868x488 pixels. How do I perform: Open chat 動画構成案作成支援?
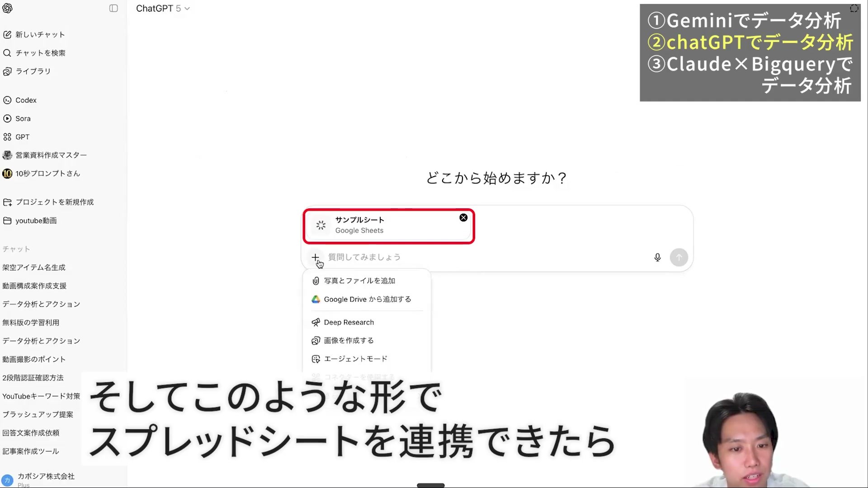[x=34, y=286]
